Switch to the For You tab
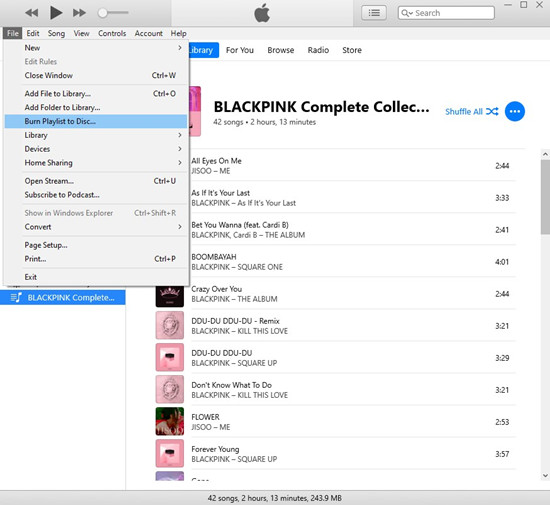The image size is (550, 505). 240,50
